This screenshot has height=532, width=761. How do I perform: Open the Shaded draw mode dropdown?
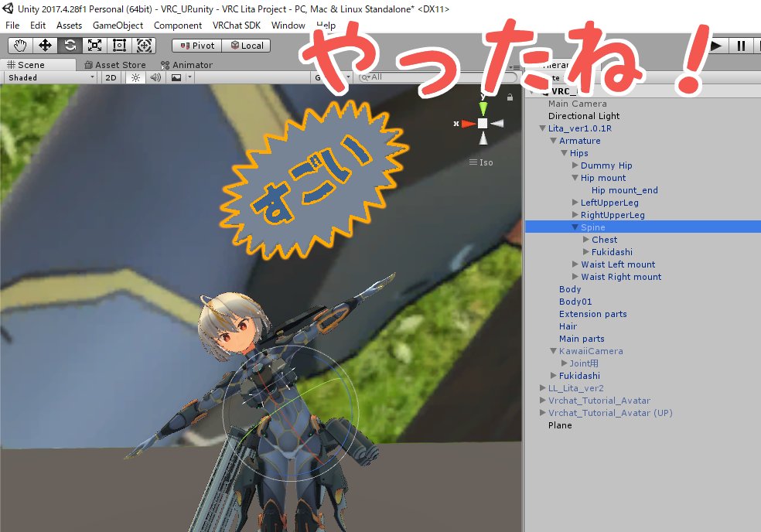tap(50, 77)
